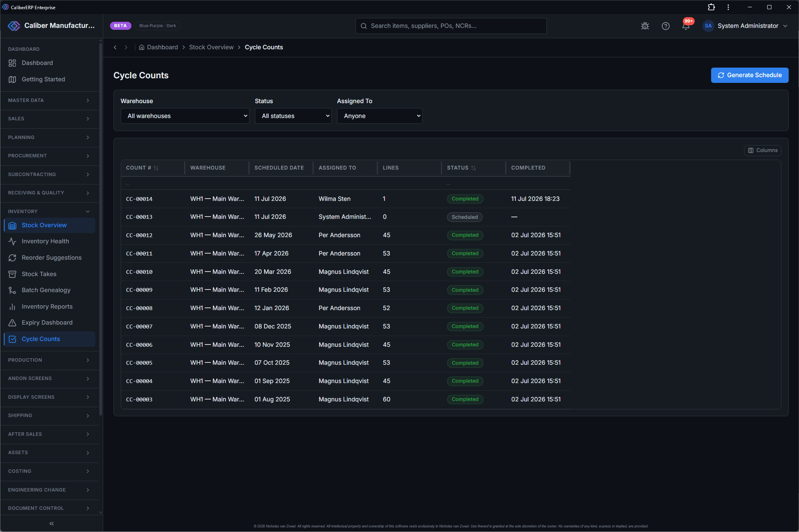Click the sidebar vertical scrollbar
The height and width of the screenshot is (532, 799).
(101, 229)
